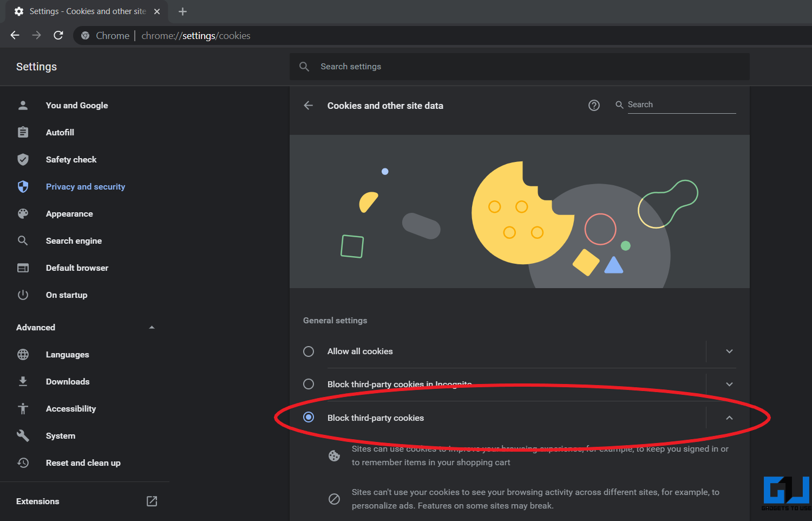Image resolution: width=812 pixels, height=521 pixels.
Task: Open Search engine settings
Action: [x=74, y=241]
